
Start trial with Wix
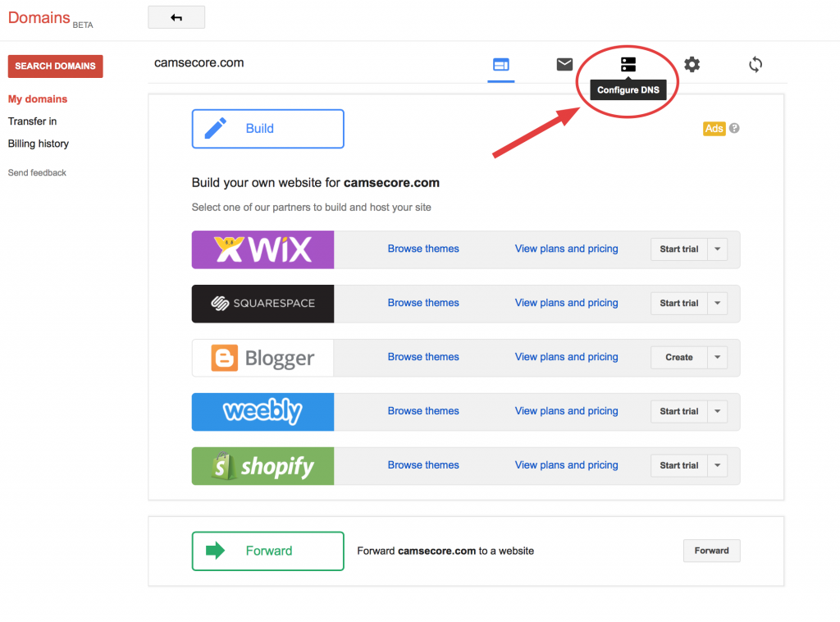point(678,249)
